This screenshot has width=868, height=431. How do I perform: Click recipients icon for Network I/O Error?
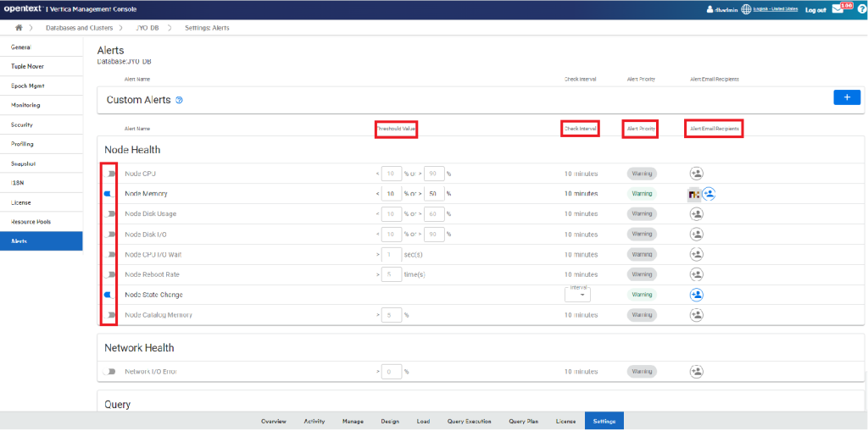click(696, 371)
